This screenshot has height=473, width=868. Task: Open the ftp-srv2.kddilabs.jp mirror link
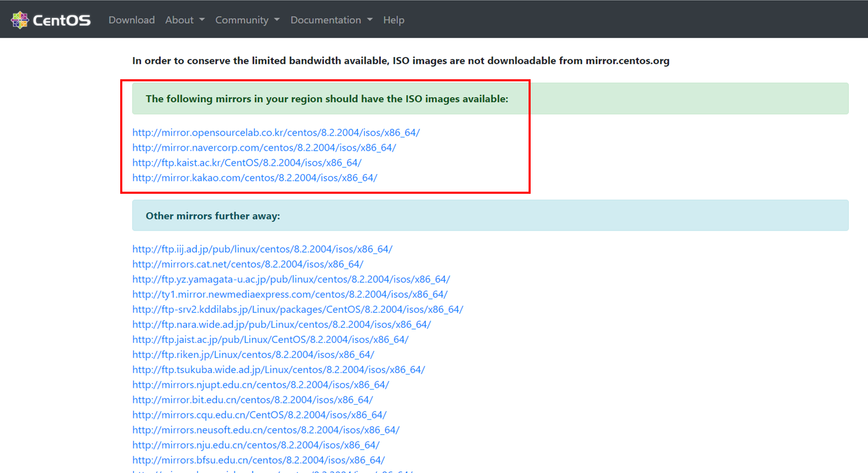297,309
